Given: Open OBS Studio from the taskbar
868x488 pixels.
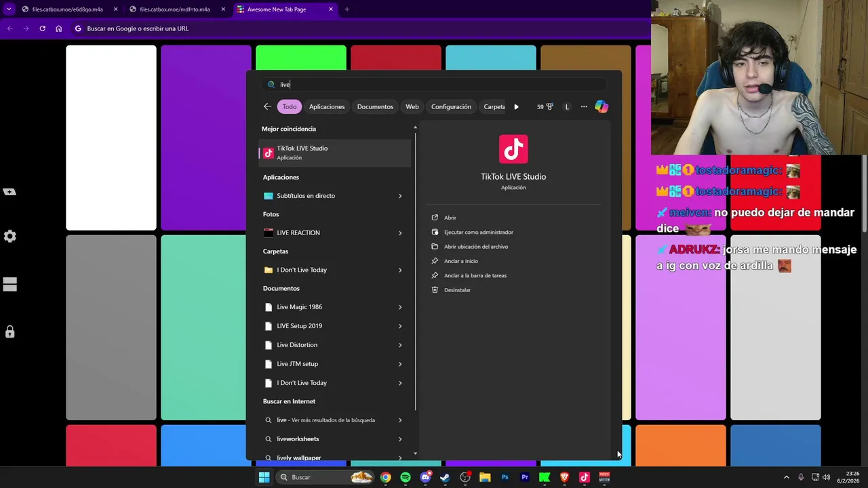Looking at the screenshot, I should [465, 477].
